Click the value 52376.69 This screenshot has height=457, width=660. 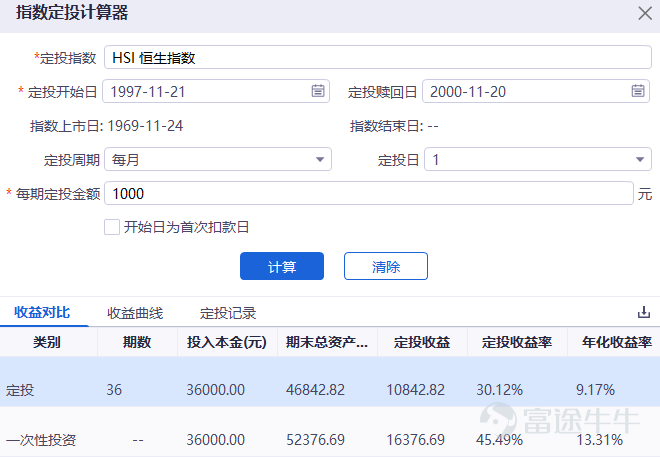click(x=315, y=440)
